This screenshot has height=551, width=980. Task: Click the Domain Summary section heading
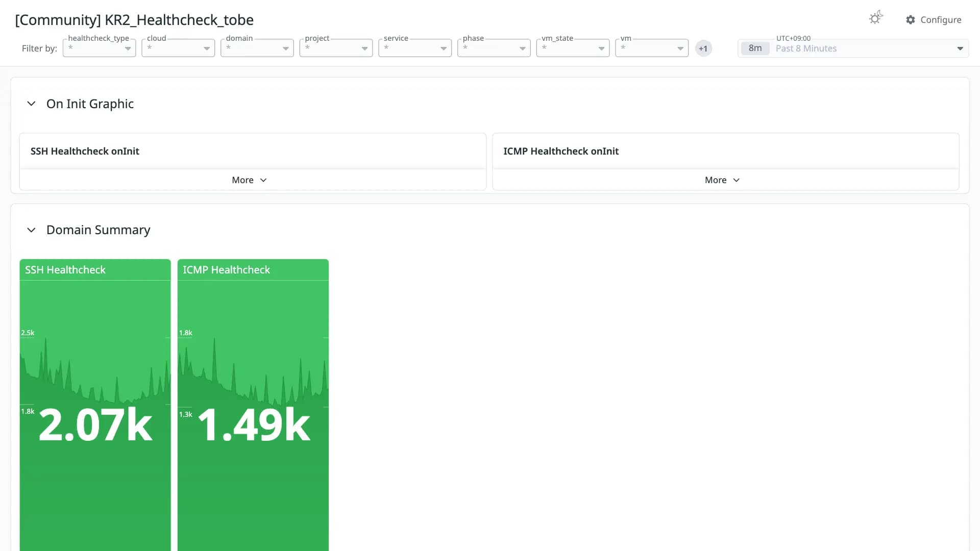coord(98,230)
